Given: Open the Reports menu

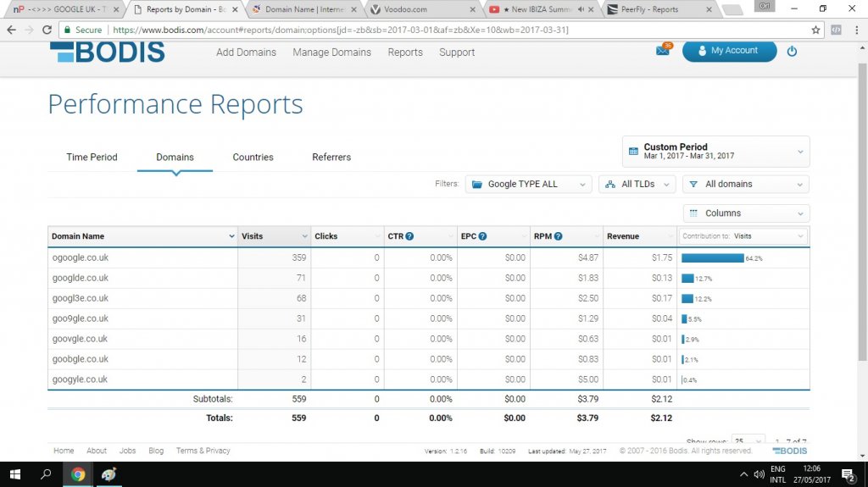Looking at the screenshot, I should (405, 52).
